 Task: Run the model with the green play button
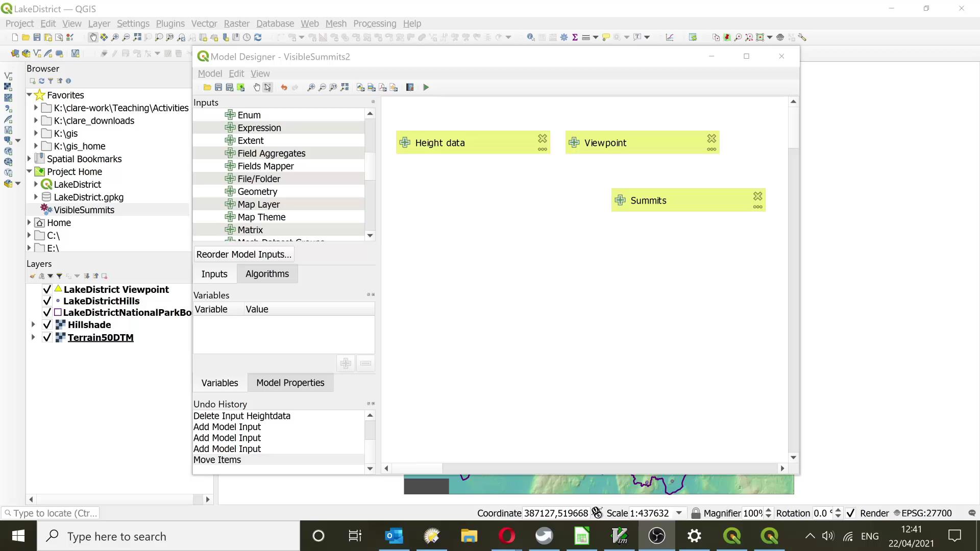426,87
